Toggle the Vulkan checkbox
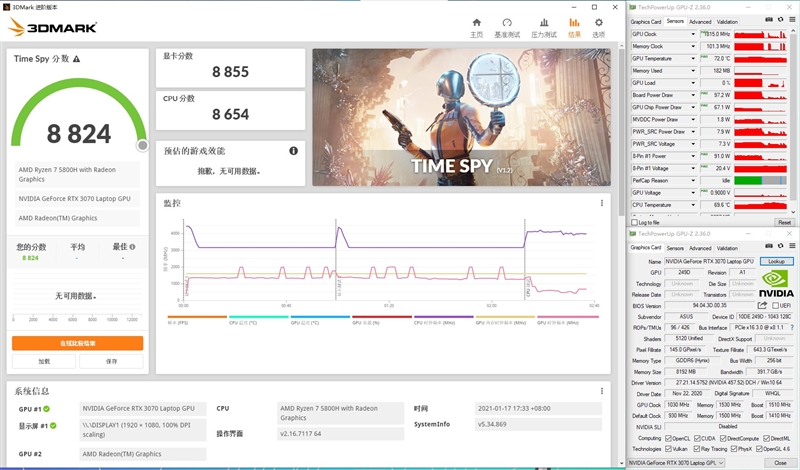The image size is (800, 470). (668, 449)
